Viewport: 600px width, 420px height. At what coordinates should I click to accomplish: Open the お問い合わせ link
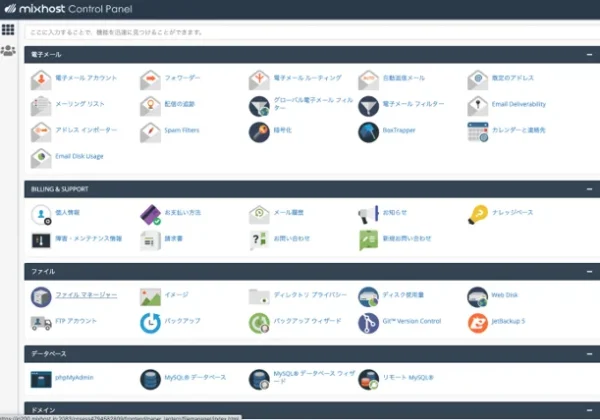[292, 238]
